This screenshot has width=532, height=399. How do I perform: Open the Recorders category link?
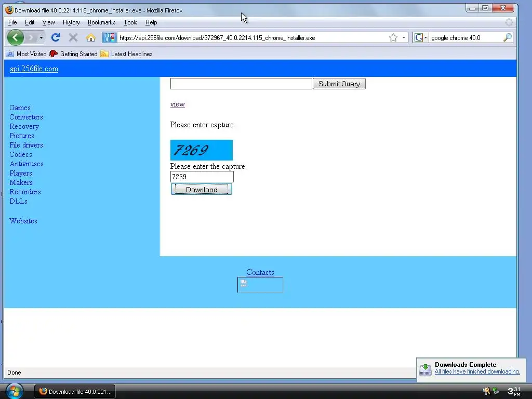25,192
